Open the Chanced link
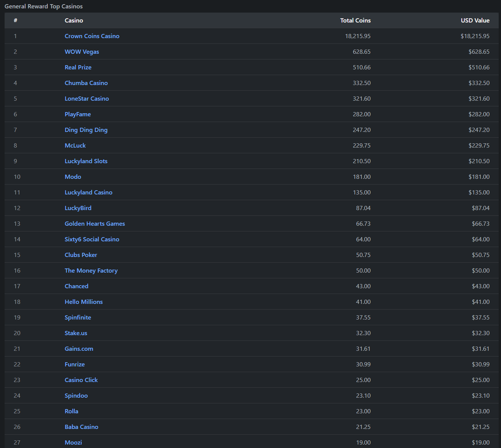501x448 pixels. (76, 286)
